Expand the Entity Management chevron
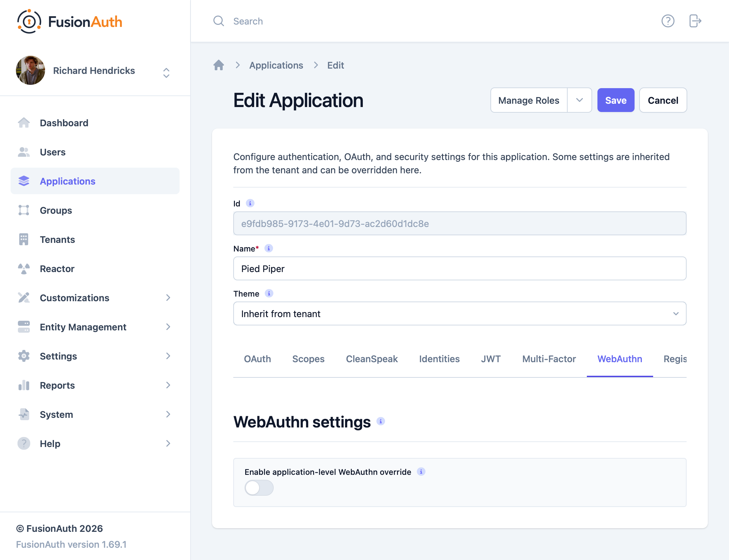 [x=168, y=327]
